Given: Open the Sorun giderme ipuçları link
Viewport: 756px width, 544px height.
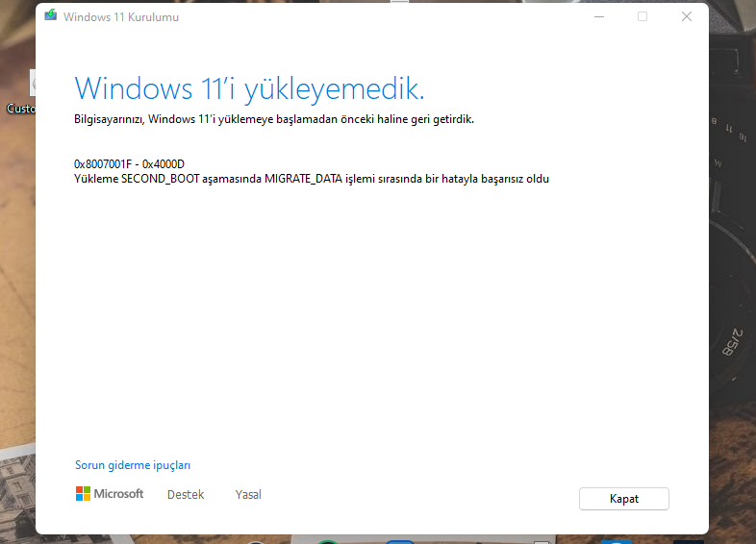Looking at the screenshot, I should pyautogui.click(x=133, y=465).
